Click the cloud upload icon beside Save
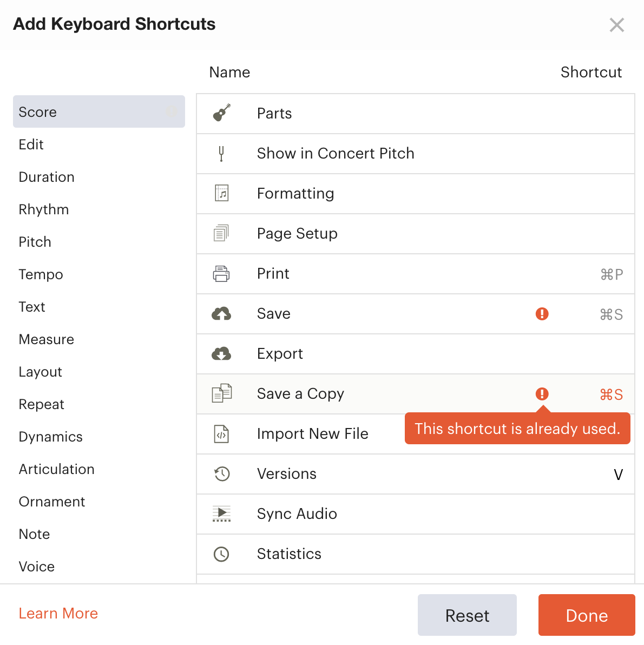The height and width of the screenshot is (645, 644). [221, 314]
